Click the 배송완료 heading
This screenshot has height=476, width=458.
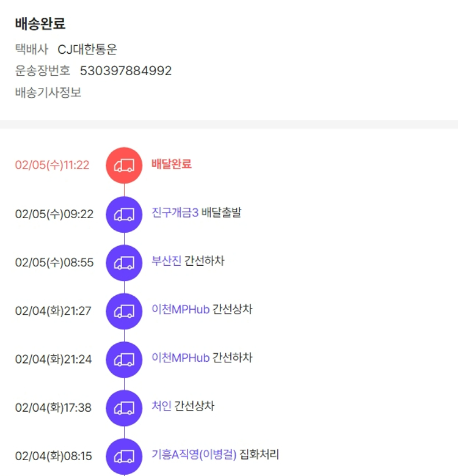coord(40,24)
